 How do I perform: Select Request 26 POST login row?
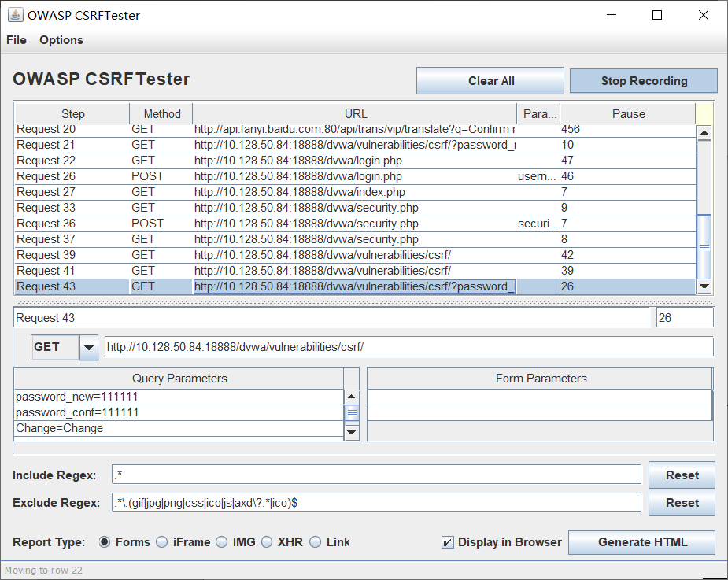point(236,176)
